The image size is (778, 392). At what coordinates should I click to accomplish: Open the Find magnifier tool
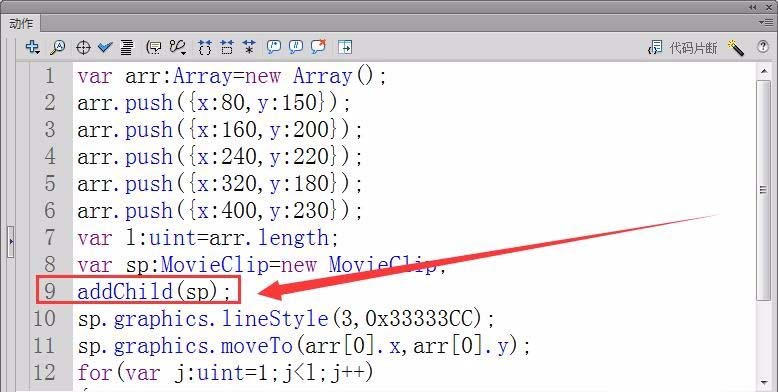click(x=58, y=47)
